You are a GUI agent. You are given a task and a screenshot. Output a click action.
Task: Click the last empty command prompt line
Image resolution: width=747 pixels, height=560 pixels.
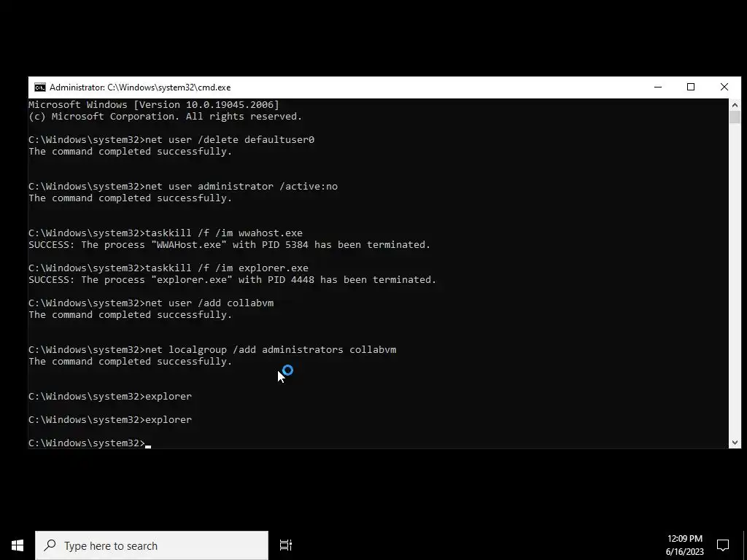90,443
